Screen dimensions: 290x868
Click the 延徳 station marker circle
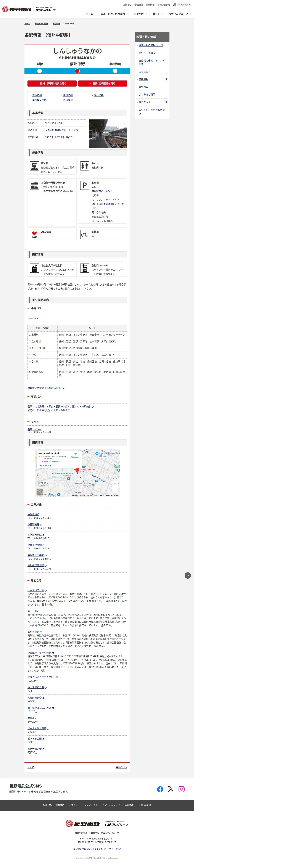(39, 71)
